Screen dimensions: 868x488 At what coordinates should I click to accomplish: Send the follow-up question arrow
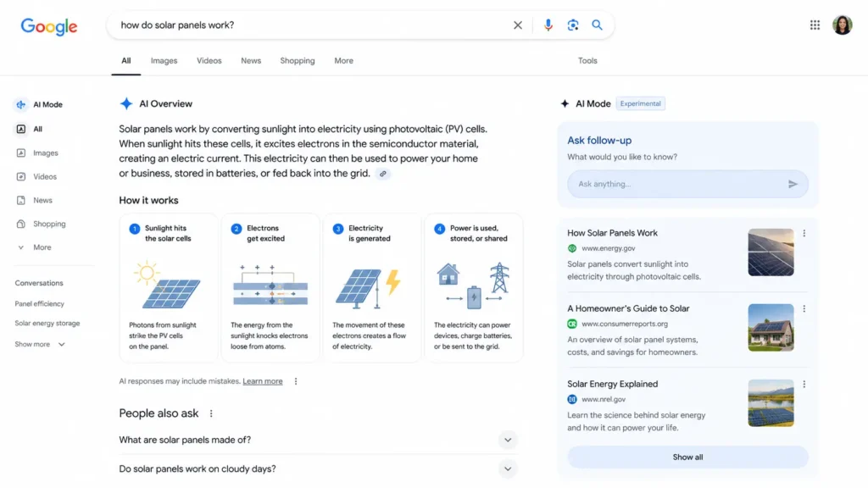click(x=793, y=184)
